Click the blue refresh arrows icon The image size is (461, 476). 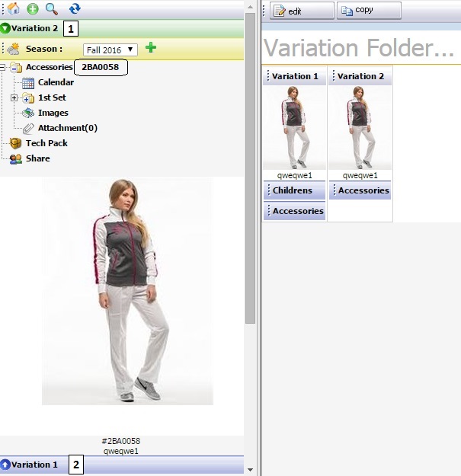click(x=75, y=8)
